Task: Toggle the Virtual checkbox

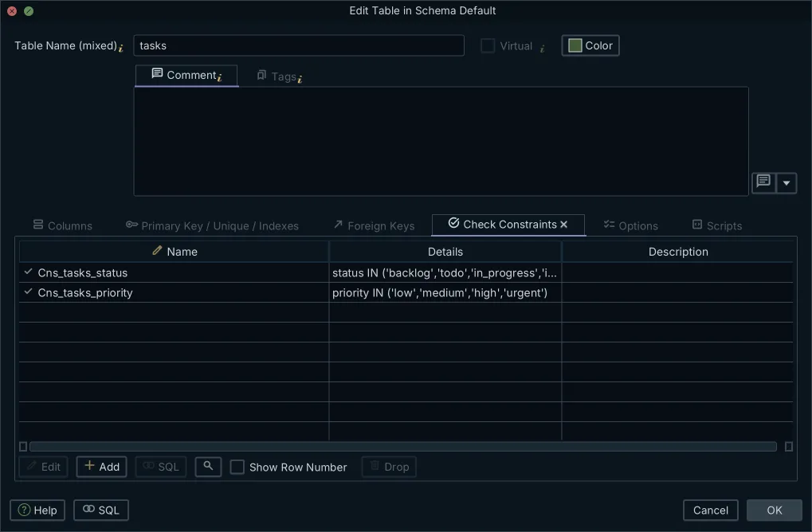Action: click(488, 45)
